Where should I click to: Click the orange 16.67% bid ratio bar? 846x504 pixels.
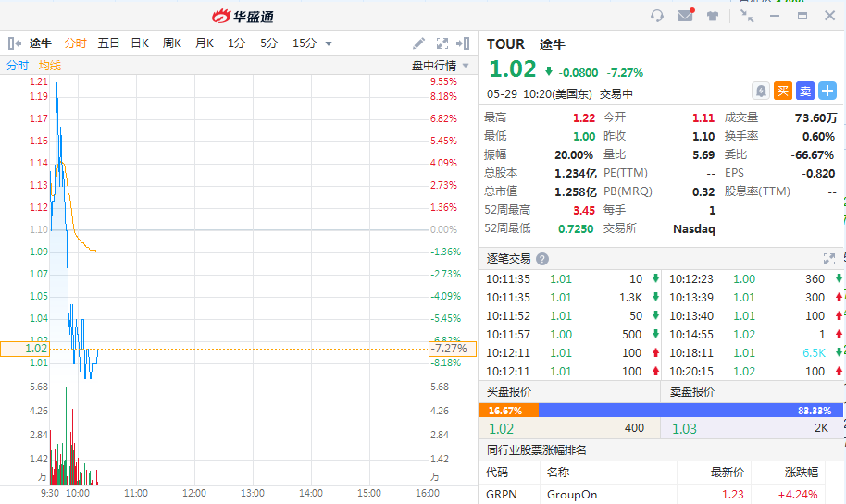coord(507,410)
